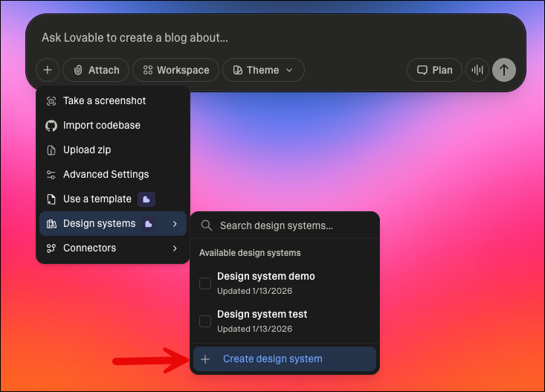545x392 pixels.
Task: Open the Design systems submenu
Action: pyautogui.click(x=113, y=224)
